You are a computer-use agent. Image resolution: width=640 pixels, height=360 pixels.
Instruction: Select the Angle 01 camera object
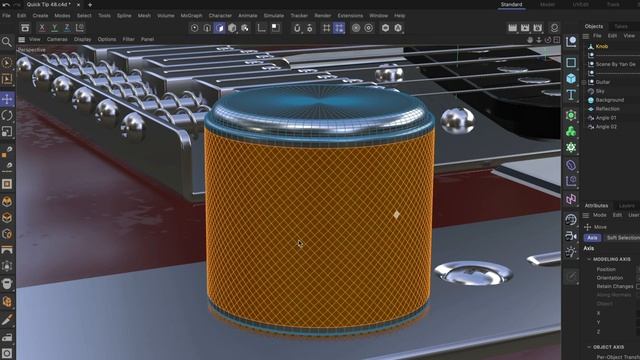click(x=606, y=118)
